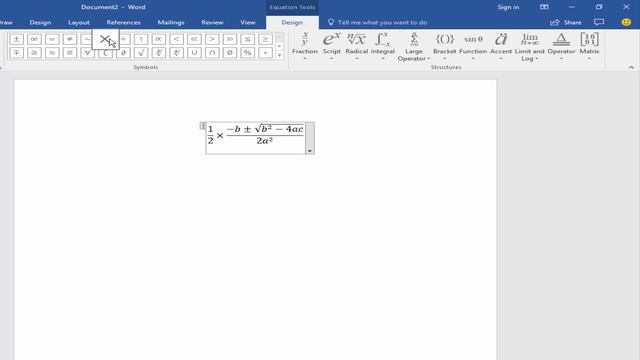The height and width of the screenshot is (360, 640).
Task: Insert the intersection symbol
Action: pyautogui.click(x=212, y=53)
